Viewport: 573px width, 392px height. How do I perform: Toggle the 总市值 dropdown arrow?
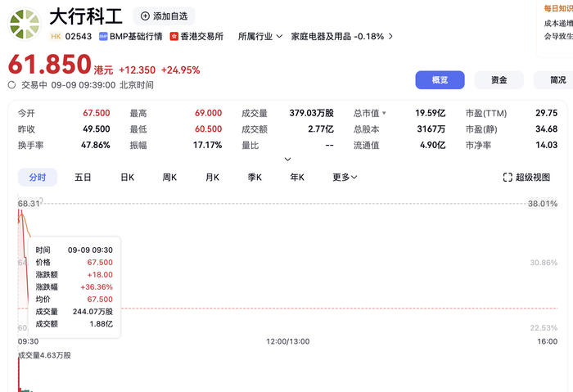pyautogui.click(x=384, y=113)
